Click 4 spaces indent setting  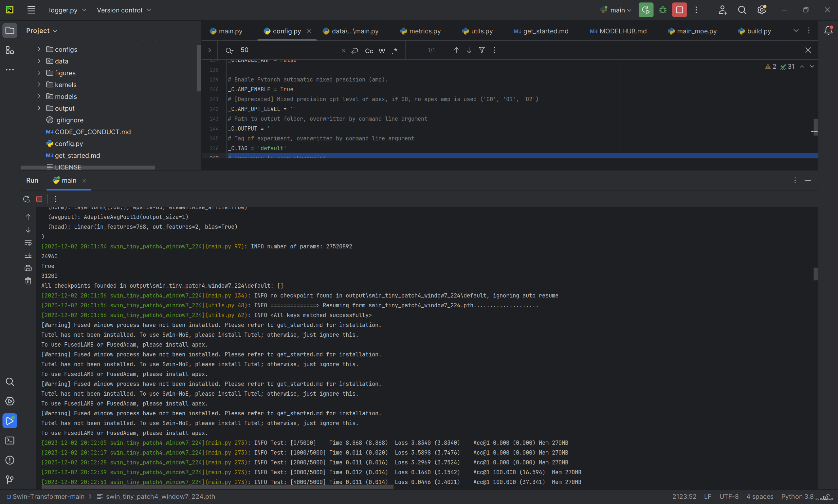(x=760, y=496)
